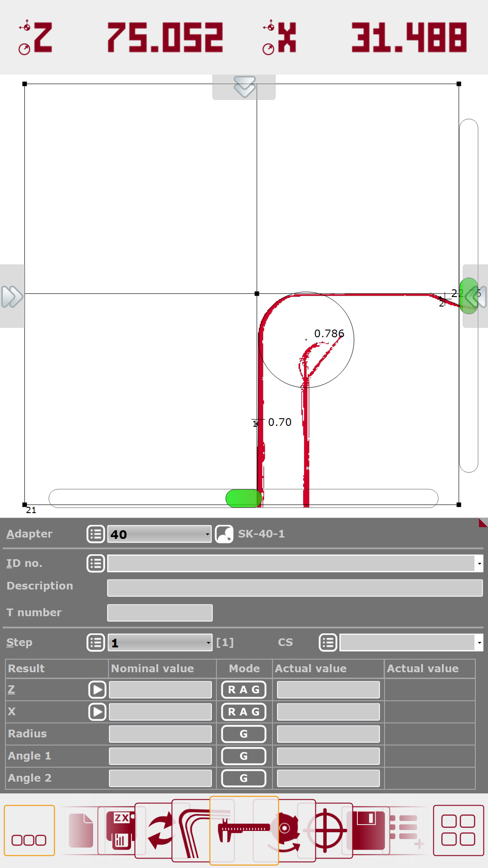Open the Adapter list icon
This screenshot has width=488, height=868.
coord(96,534)
